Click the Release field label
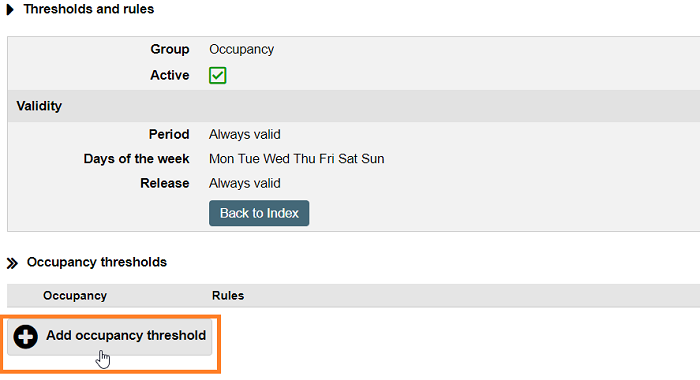Viewport: 700px width, 380px height. point(165,183)
